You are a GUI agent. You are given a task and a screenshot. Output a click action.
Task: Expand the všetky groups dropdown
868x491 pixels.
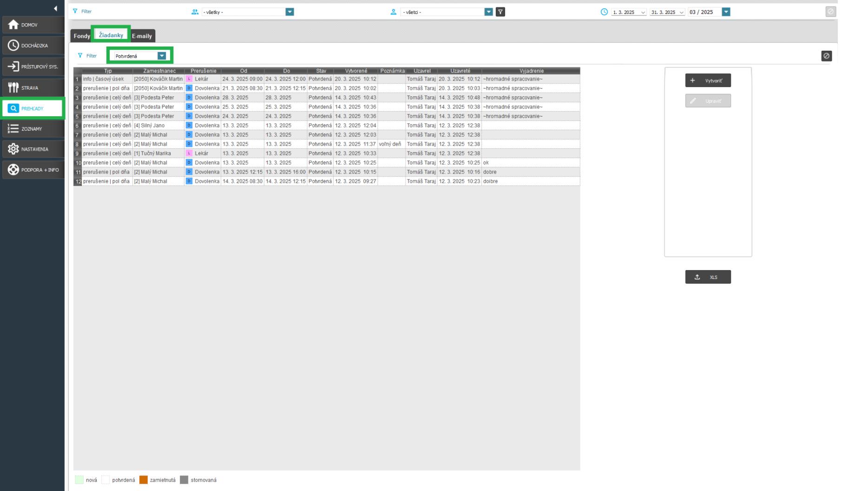pyautogui.click(x=289, y=12)
